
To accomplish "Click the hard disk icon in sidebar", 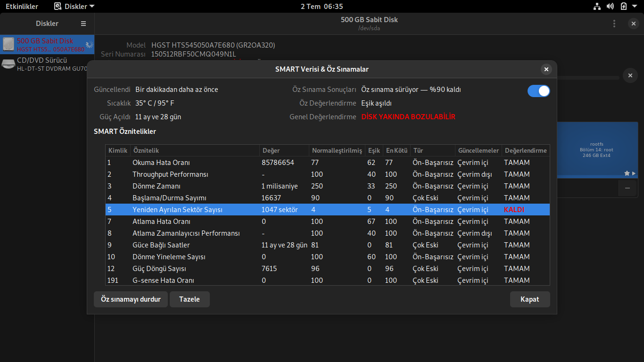I will 8,44.
